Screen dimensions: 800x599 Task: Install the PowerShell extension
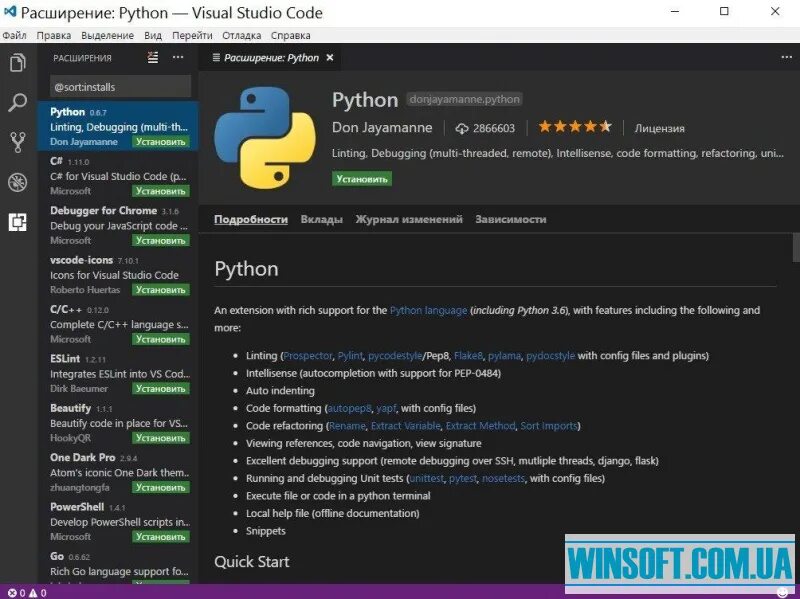(160, 537)
